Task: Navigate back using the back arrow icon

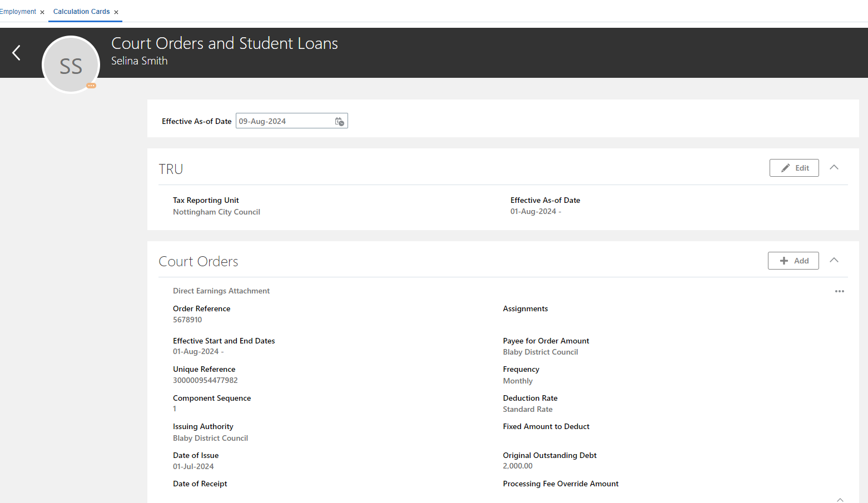Action: (x=16, y=53)
